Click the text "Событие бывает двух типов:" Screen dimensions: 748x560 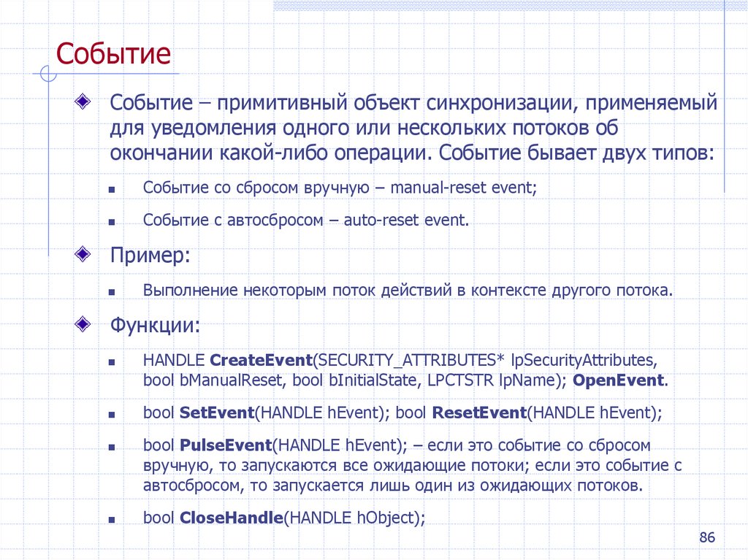coord(576,153)
